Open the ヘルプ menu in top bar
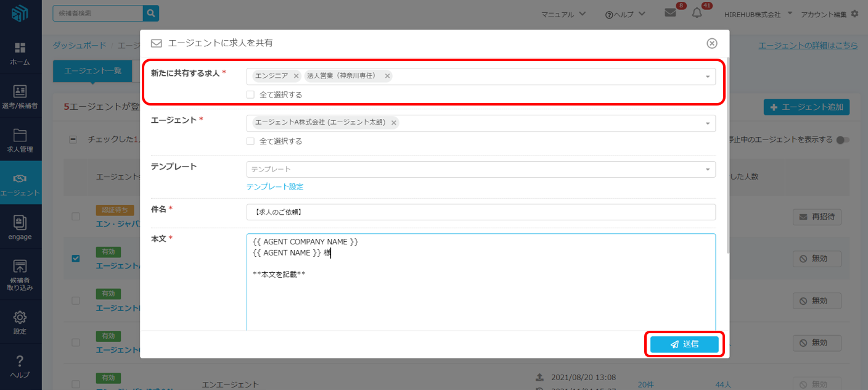This screenshot has height=390, width=868. coord(625,14)
